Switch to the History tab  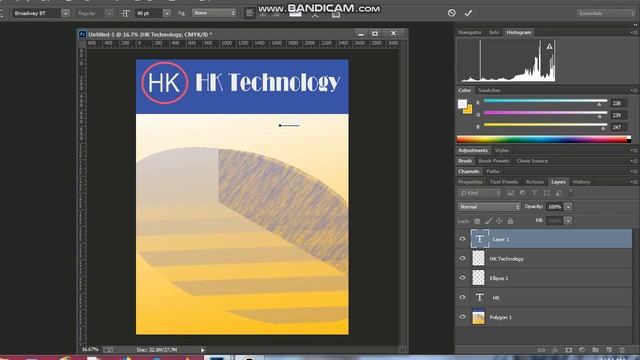[x=581, y=182]
